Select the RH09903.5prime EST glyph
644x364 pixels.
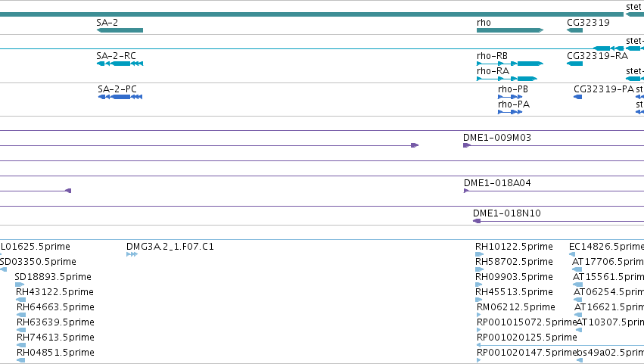tap(479, 285)
